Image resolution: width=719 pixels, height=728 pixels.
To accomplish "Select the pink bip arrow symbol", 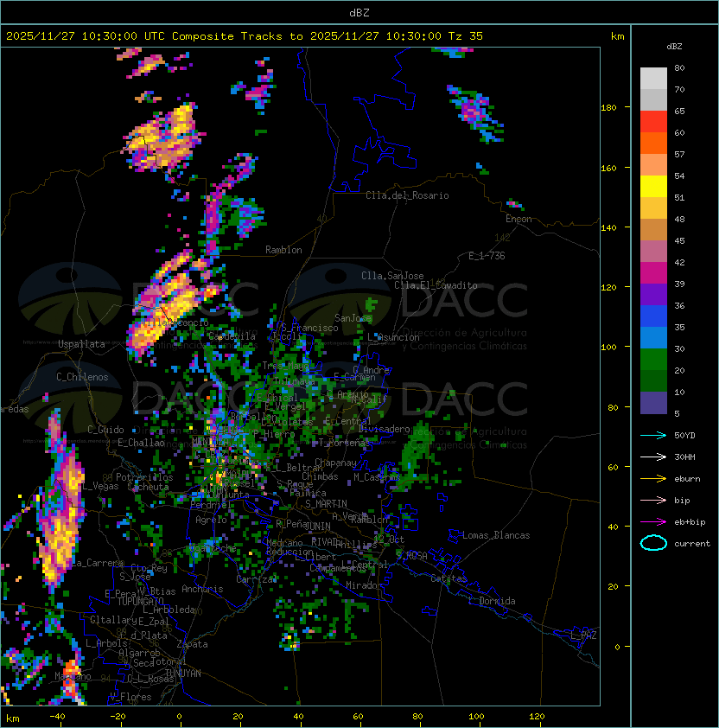I will (653, 500).
